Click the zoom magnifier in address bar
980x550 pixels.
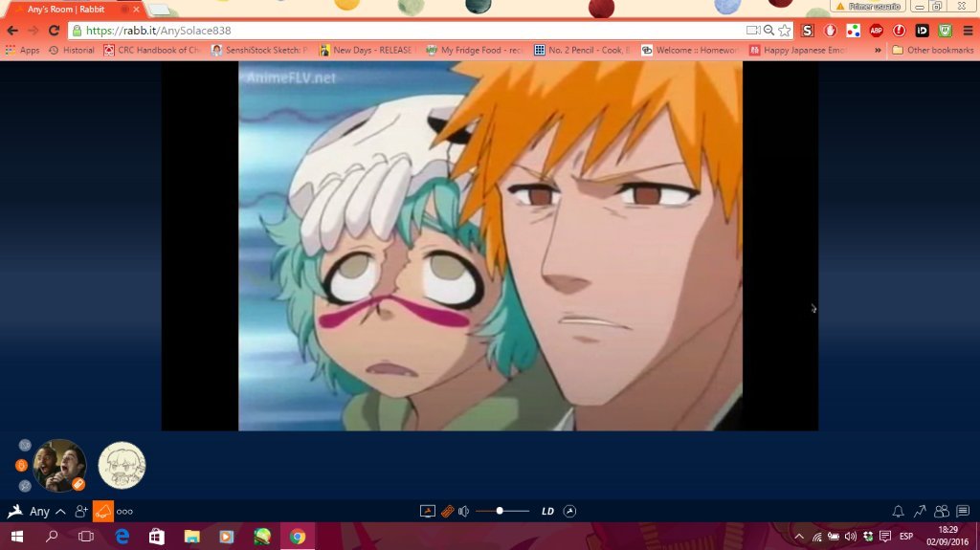pos(769,30)
